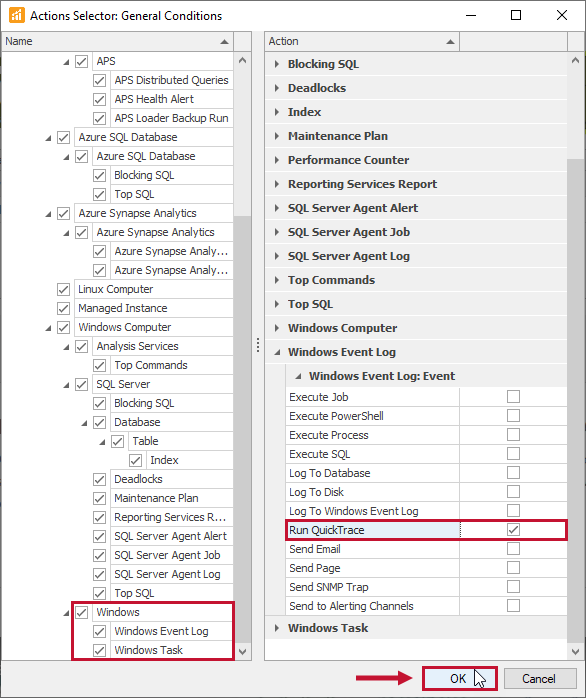Expand the Performance Counter group
This screenshot has height=698, width=586.
277,160
